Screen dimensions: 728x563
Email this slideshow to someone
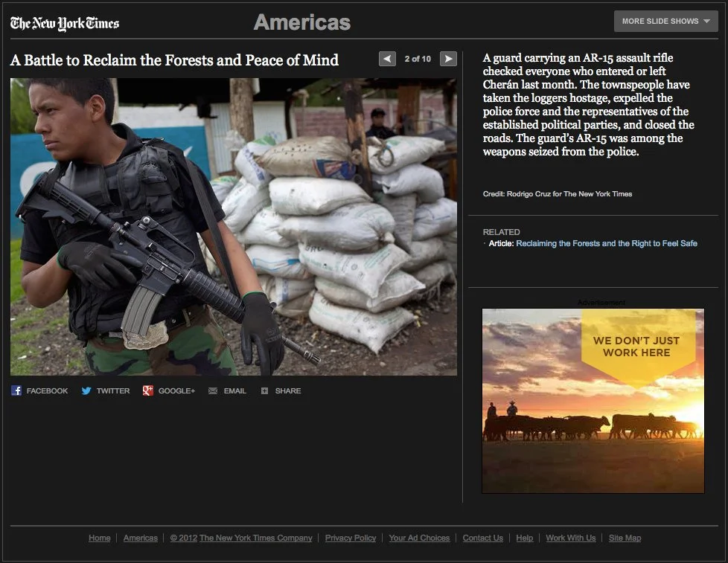coord(227,390)
